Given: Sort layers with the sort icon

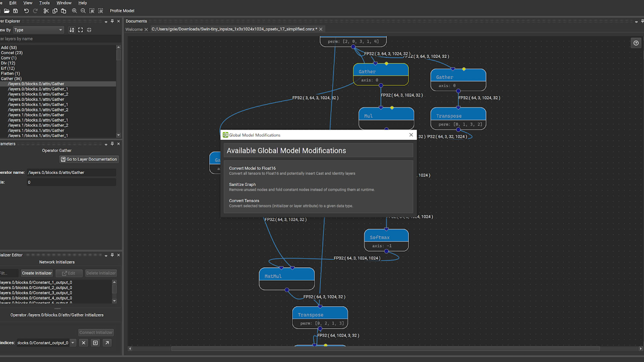Looking at the screenshot, I should click(x=71, y=30).
